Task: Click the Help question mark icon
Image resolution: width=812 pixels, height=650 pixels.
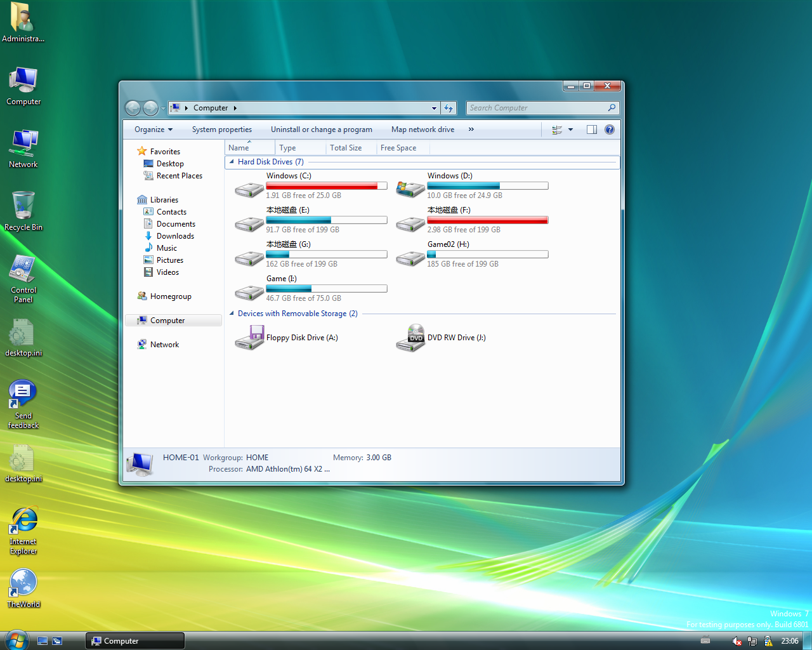Action: (610, 129)
